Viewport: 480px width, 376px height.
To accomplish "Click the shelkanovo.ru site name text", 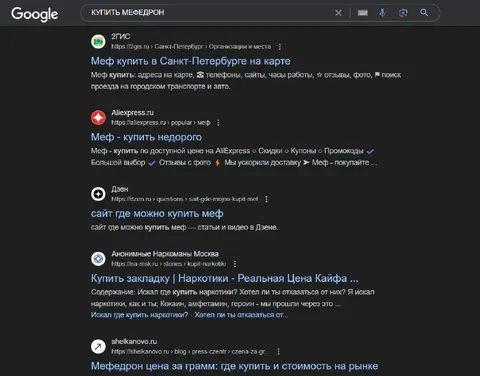I will pos(134,342).
